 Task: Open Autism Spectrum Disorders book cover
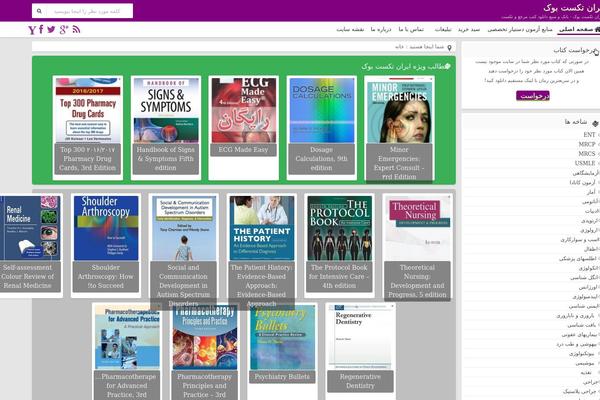pos(184,228)
